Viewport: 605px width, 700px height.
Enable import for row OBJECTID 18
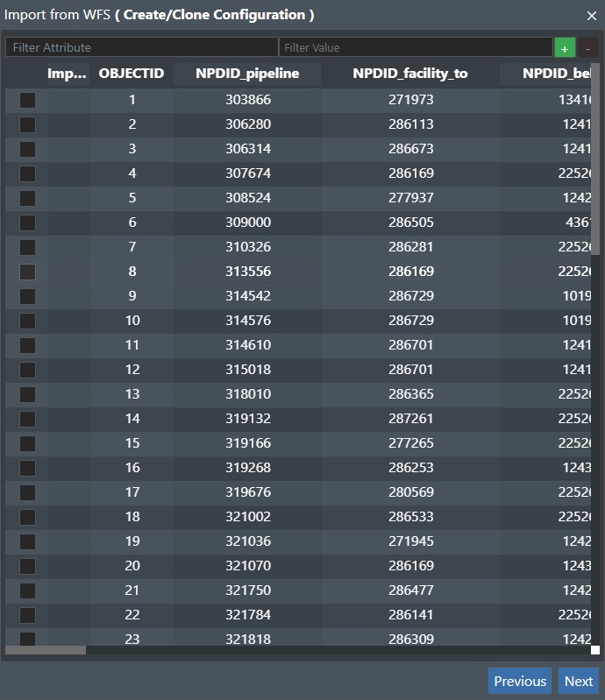pyautogui.click(x=28, y=518)
